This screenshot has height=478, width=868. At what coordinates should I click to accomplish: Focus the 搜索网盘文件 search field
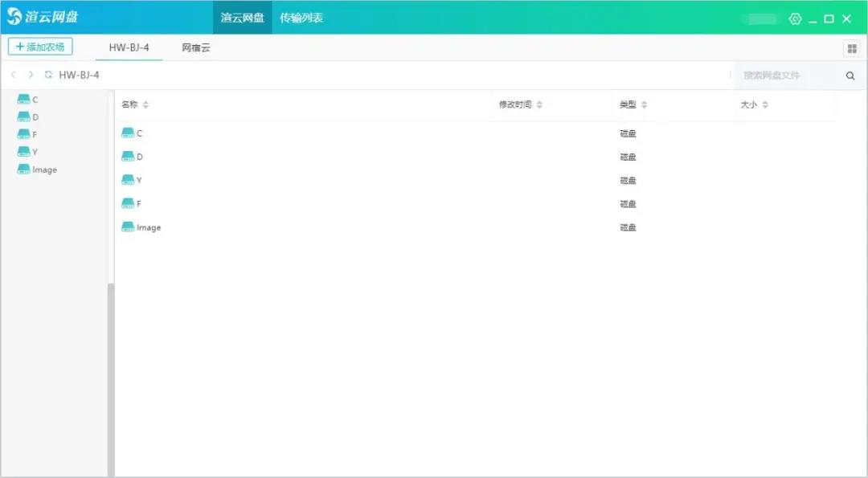tap(784, 76)
